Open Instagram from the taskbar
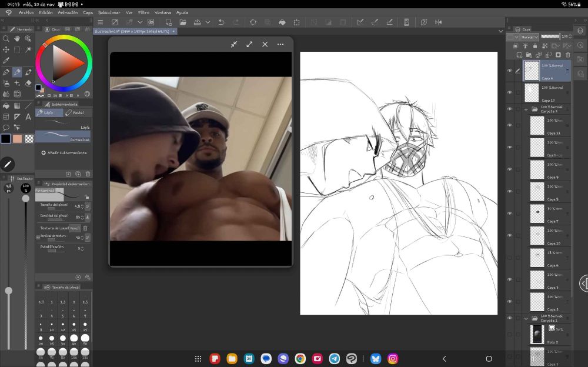Image resolution: width=588 pixels, height=367 pixels. [x=393, y=359]
